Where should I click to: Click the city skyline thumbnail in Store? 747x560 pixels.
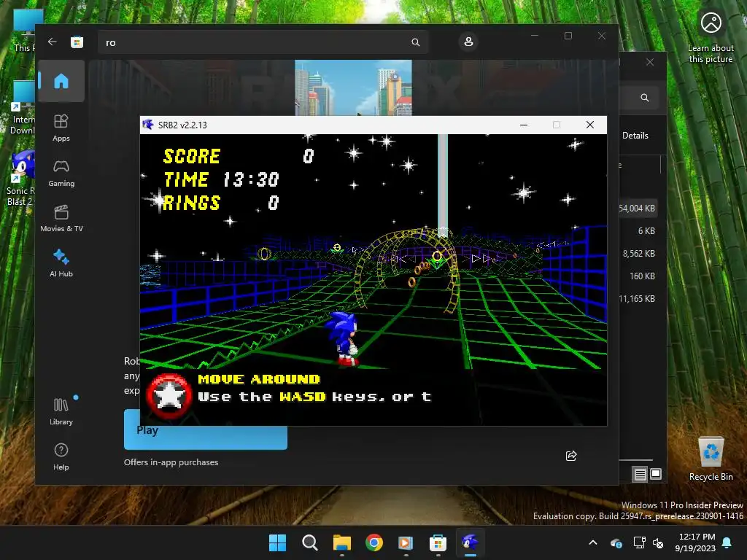pyautogui.click(x=354, y=87)
